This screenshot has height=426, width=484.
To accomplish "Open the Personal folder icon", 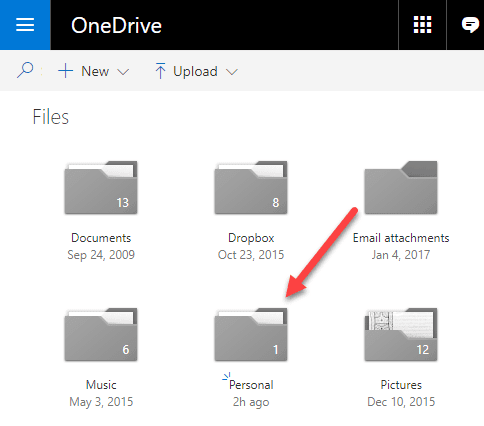I will click(251, 335).
